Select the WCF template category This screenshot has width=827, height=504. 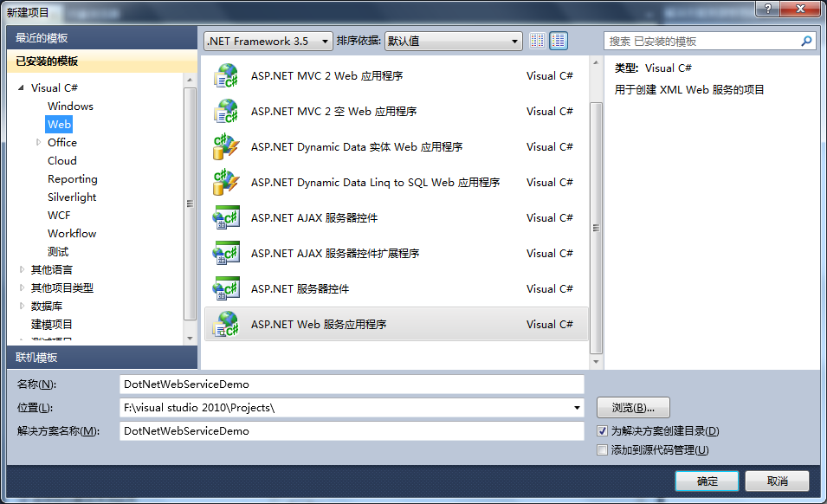tap(59, 215)
